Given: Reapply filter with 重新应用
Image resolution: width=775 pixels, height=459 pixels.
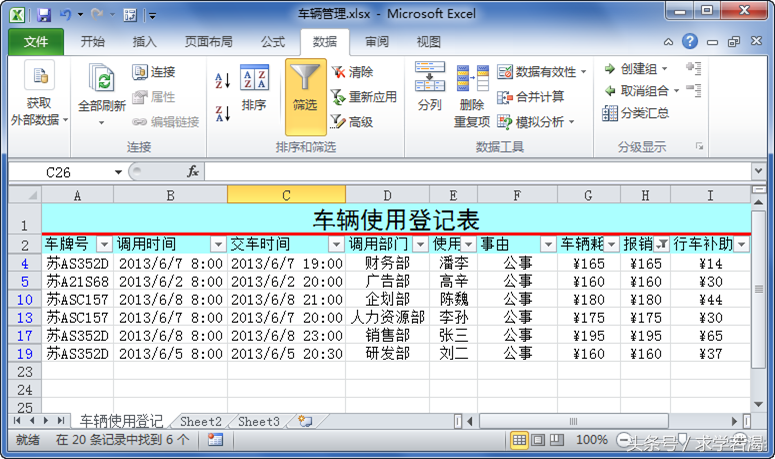Looking at the screenshot, I should [364, 97].
